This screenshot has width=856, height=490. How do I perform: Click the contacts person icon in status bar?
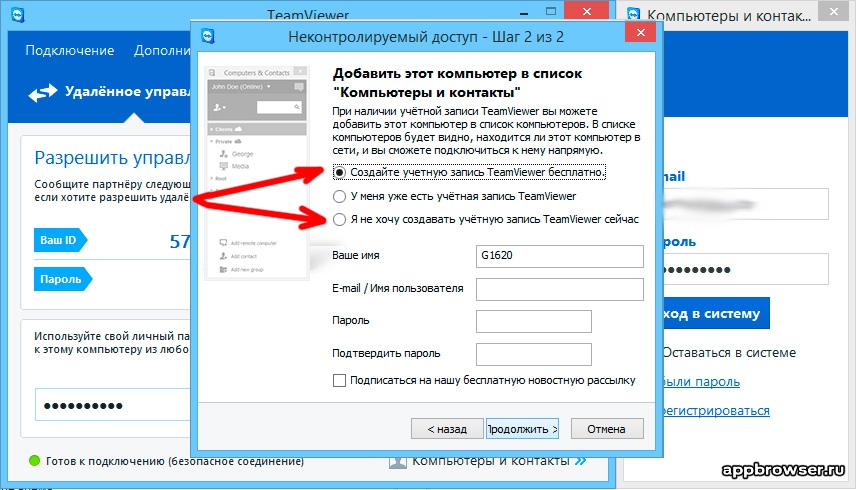(397, 462)
